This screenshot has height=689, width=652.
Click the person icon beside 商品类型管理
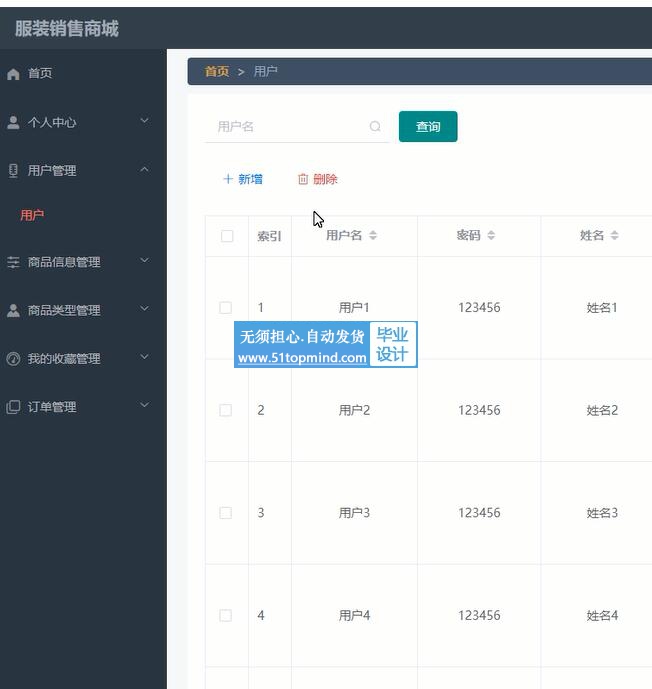coord(13,311)
